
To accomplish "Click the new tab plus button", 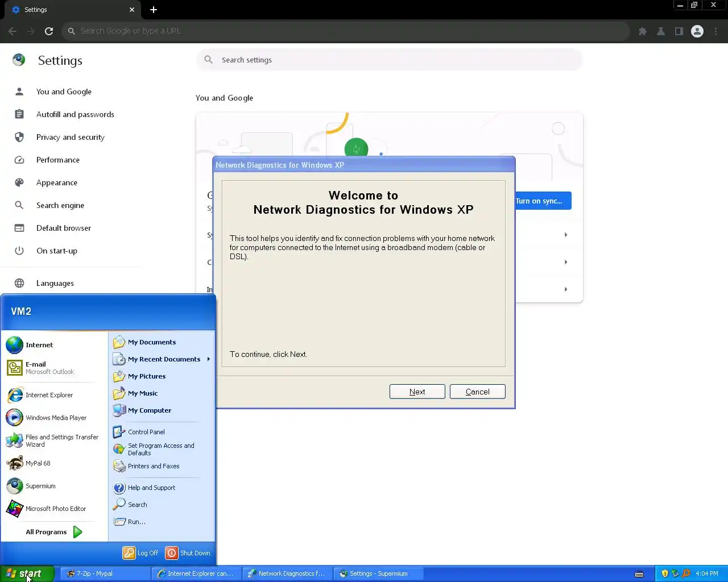I will pyautogui.click(x=154, y=10).
